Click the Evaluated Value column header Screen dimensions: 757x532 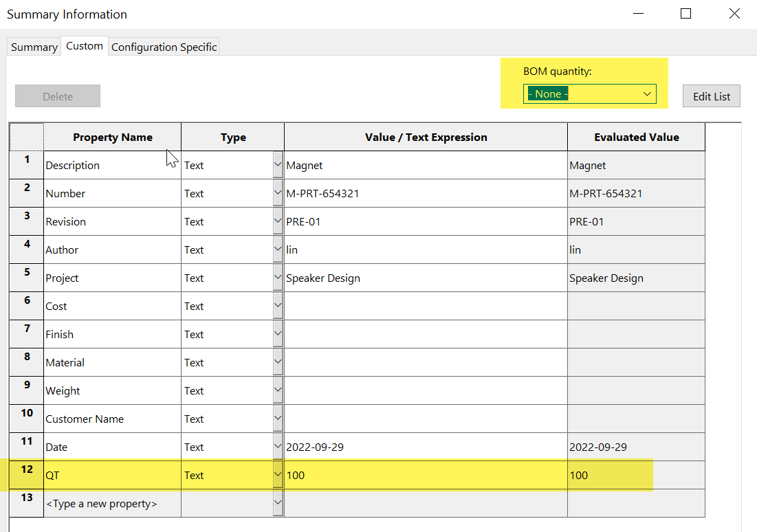(x=636, y=137)
